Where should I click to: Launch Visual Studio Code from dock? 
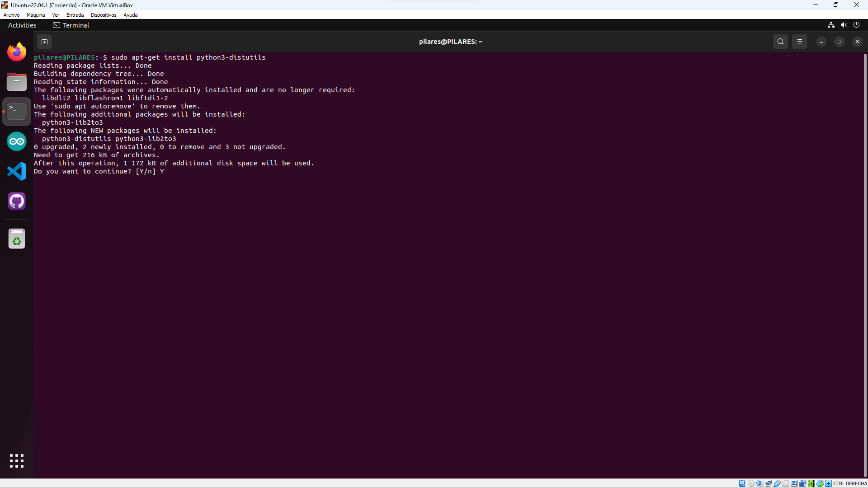[17, 171]
